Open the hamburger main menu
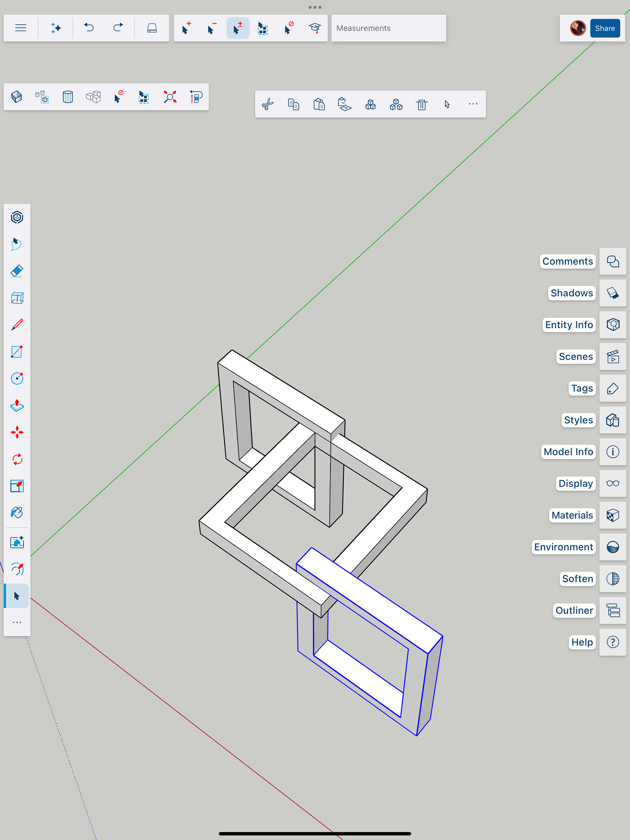The image size is (630, 840). point(21,28)
